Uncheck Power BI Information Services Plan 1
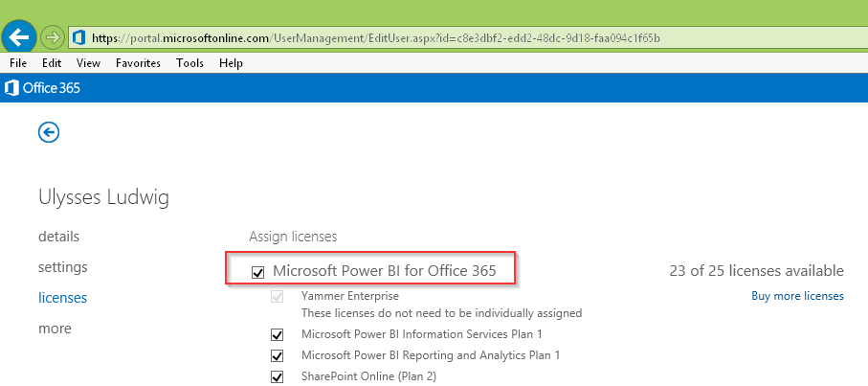Viewport: 868px width, 386px height. [278, 335]
